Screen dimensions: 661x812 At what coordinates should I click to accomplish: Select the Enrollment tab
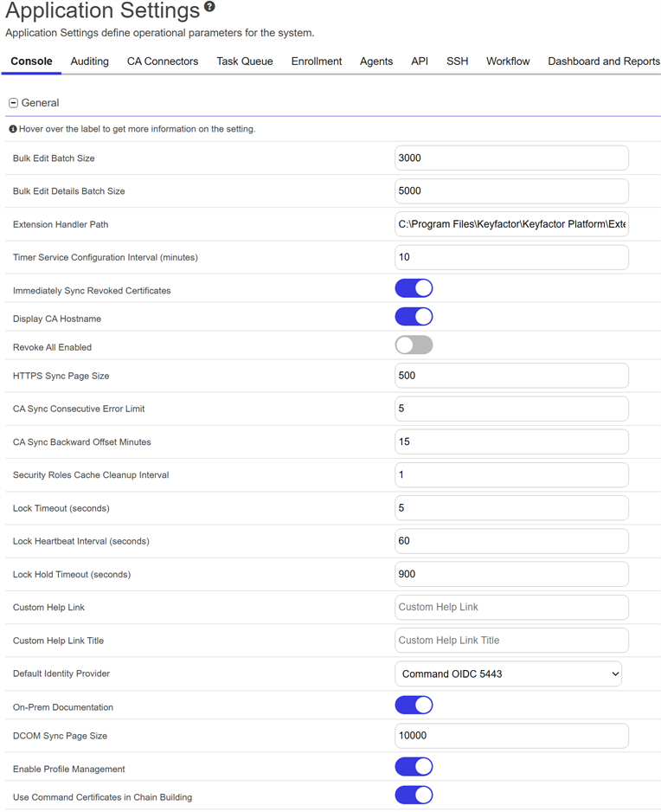(x=317, y=61)
